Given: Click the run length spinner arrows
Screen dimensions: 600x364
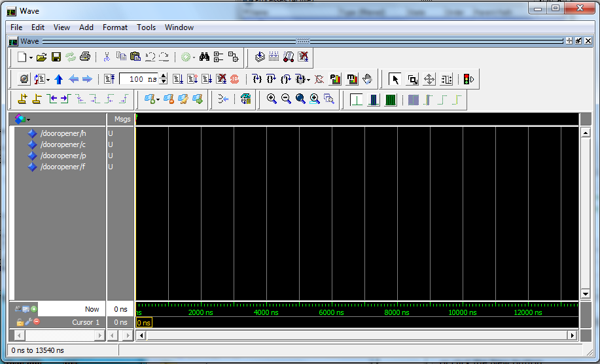Looking at the screenshot, I should [164, 79].
